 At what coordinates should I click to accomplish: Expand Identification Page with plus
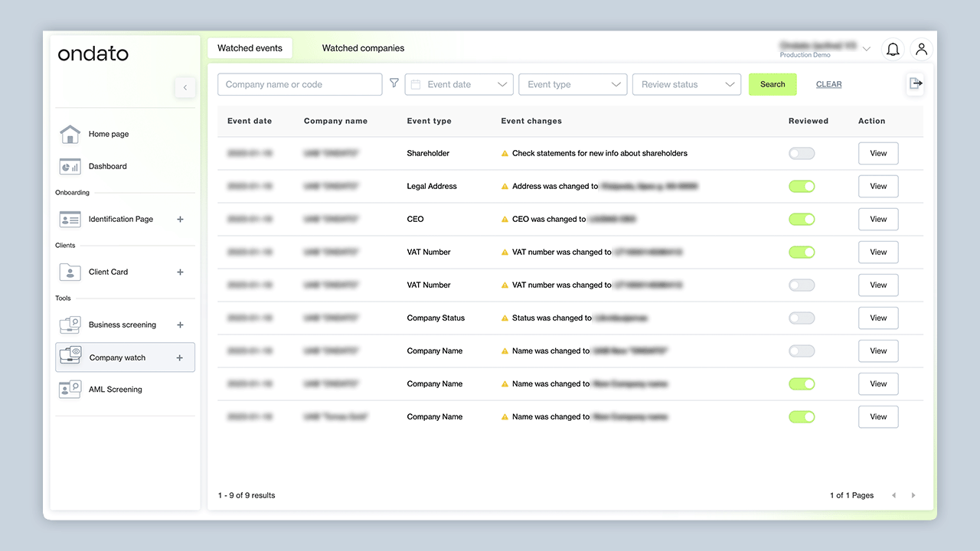coord(181,220)
